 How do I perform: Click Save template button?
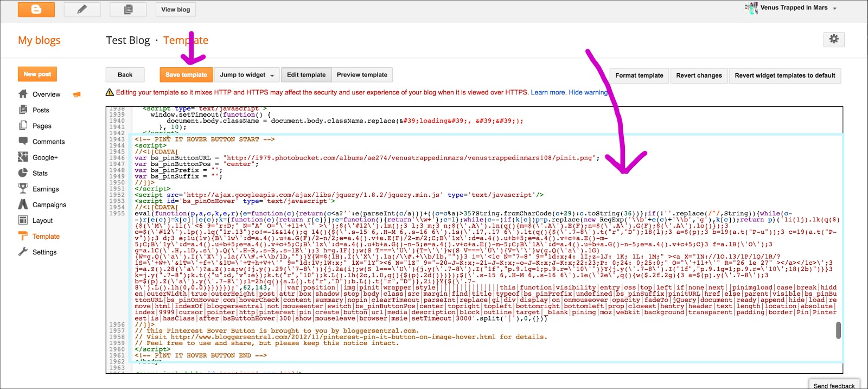point(186,75)
